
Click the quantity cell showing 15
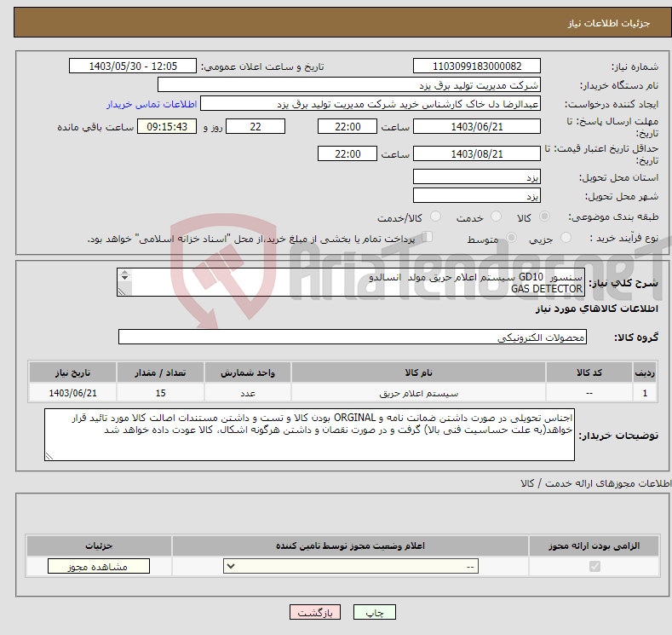pyautogui.click(x=160, y=393)
